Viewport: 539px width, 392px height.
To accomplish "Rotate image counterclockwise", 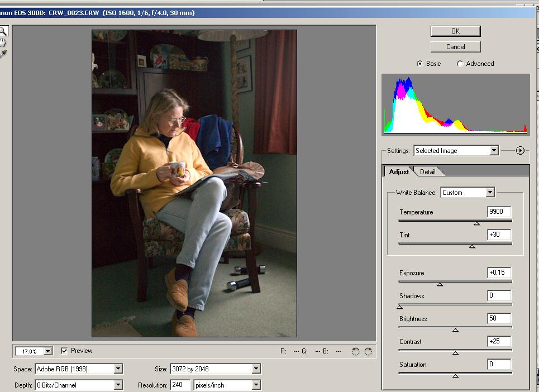I will (x=356, y=351).
